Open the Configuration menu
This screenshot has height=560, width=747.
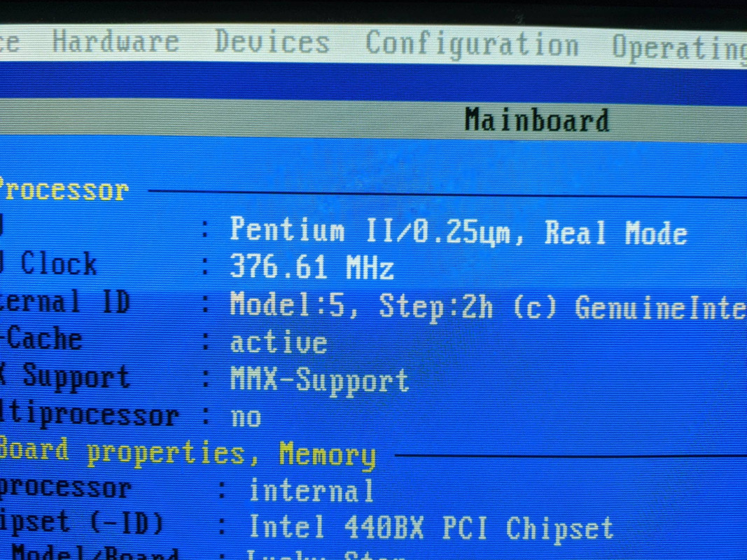pyautogui.click(x=472, y=44)
